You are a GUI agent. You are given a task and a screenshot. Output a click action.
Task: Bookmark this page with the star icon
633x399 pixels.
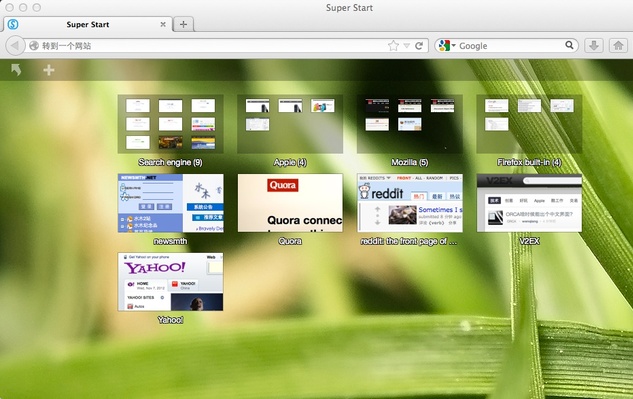pos(393,46)
